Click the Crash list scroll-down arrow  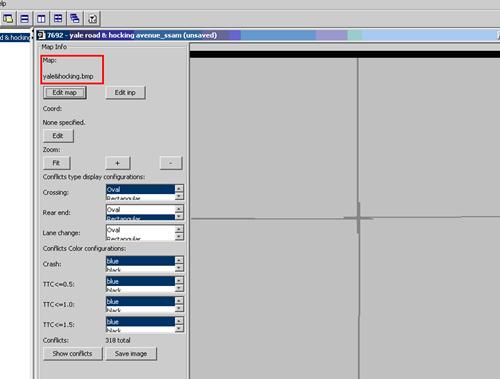tap(179, 268)
